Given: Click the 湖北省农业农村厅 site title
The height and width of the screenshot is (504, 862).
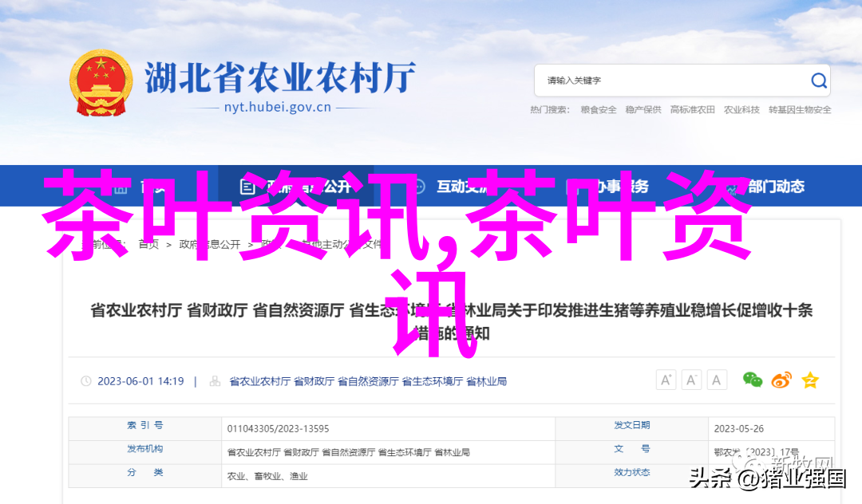Looking at the screenshot, I should (x=279, y=79).
